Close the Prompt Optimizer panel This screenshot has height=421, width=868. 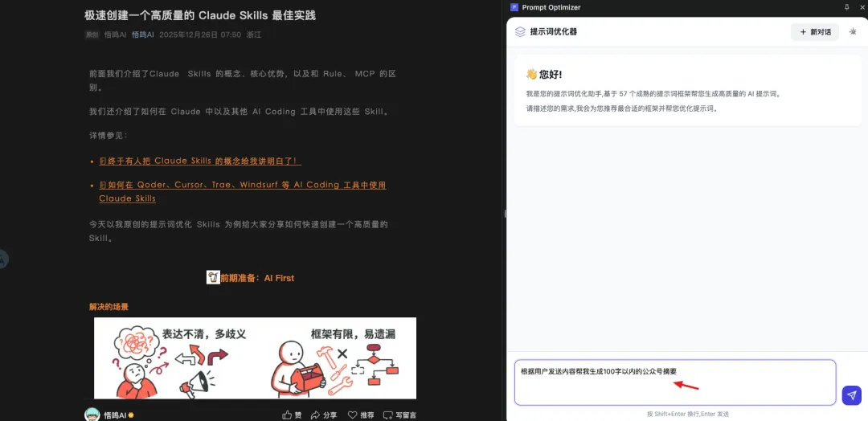click(861, 7)
